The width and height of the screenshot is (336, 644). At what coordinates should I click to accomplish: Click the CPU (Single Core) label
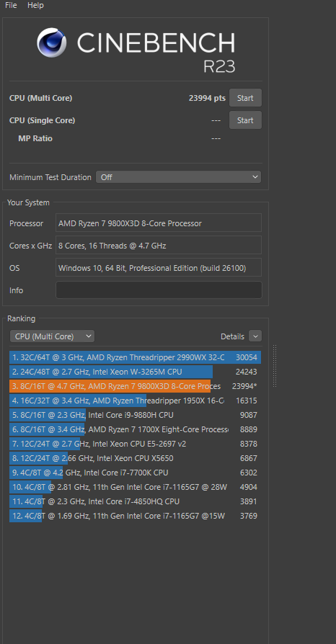43,120
